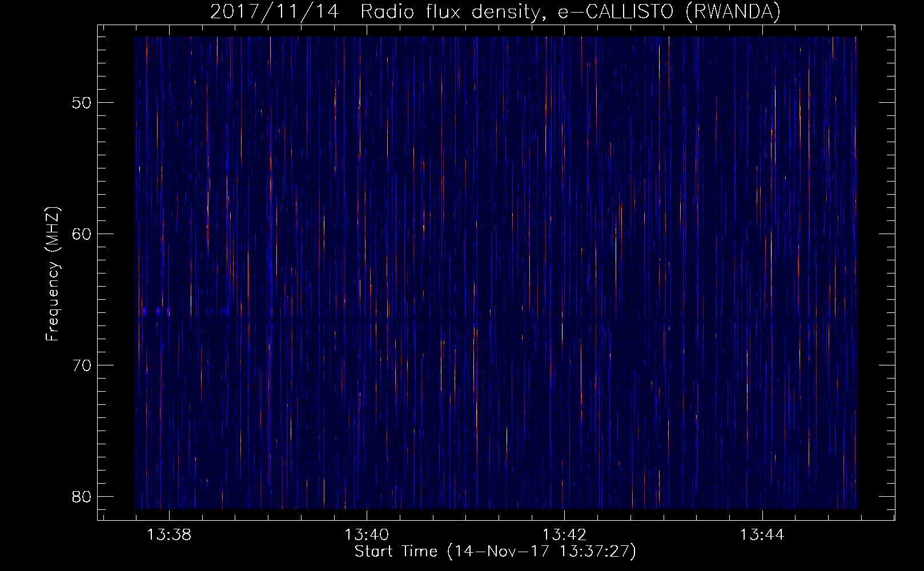This screenshot has width=924, height=571.
Task: Click the 13:42 time tick label
Action: 564,535
